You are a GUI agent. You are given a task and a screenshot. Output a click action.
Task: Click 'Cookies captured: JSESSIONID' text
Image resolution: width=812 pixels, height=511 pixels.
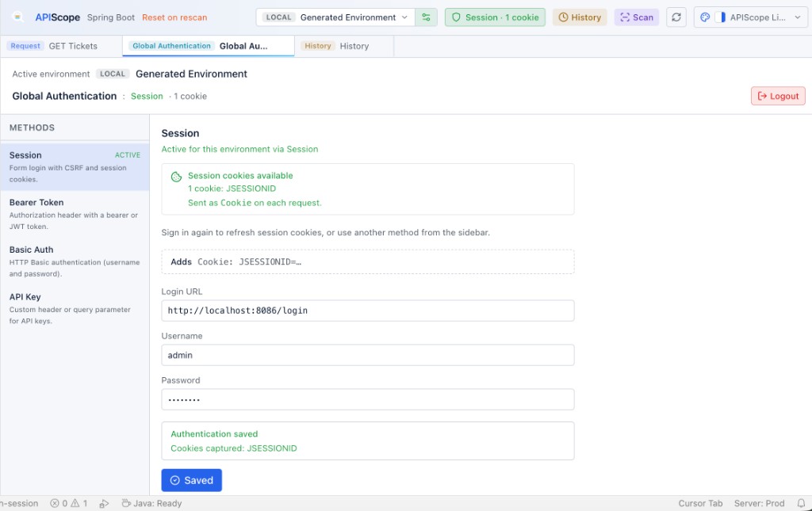[234, 448]
